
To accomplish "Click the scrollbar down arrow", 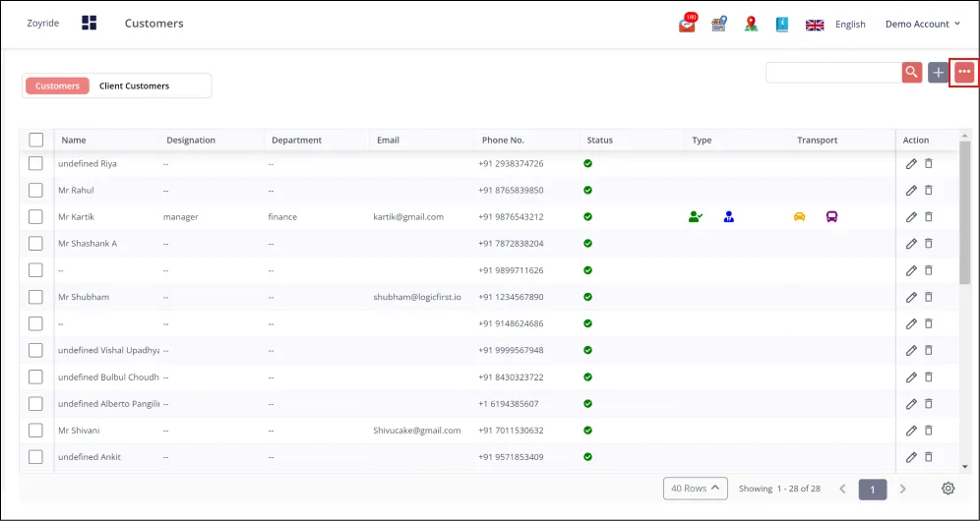I will [965, 467].
